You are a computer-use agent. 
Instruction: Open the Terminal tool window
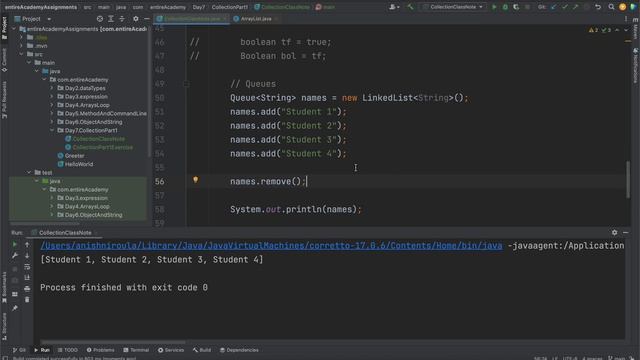(x=136, y=350)
